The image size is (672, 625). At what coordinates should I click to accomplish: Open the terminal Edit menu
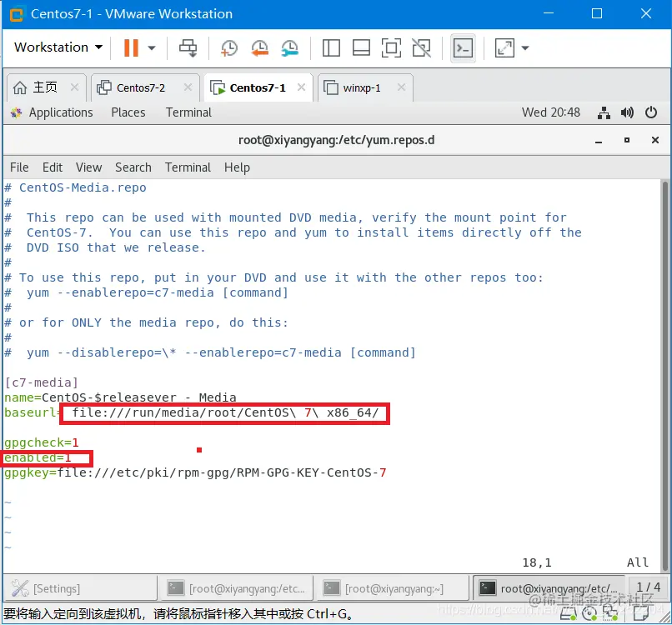pyautogui.click(x=53, y=167)
